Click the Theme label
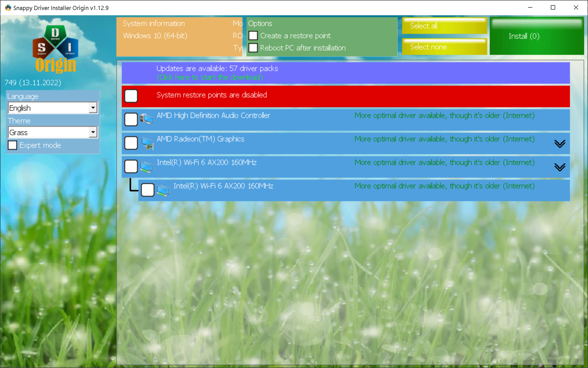 tap(19, 121)
